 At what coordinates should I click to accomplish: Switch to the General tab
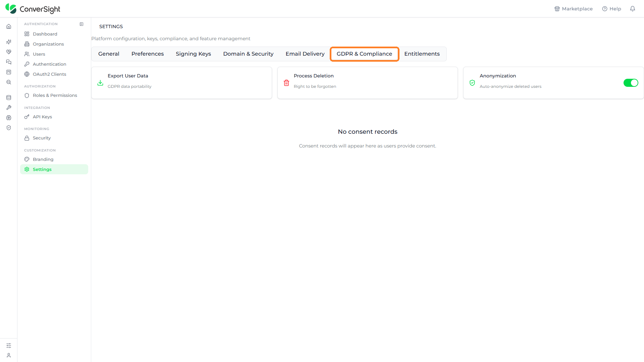point(109,54)
